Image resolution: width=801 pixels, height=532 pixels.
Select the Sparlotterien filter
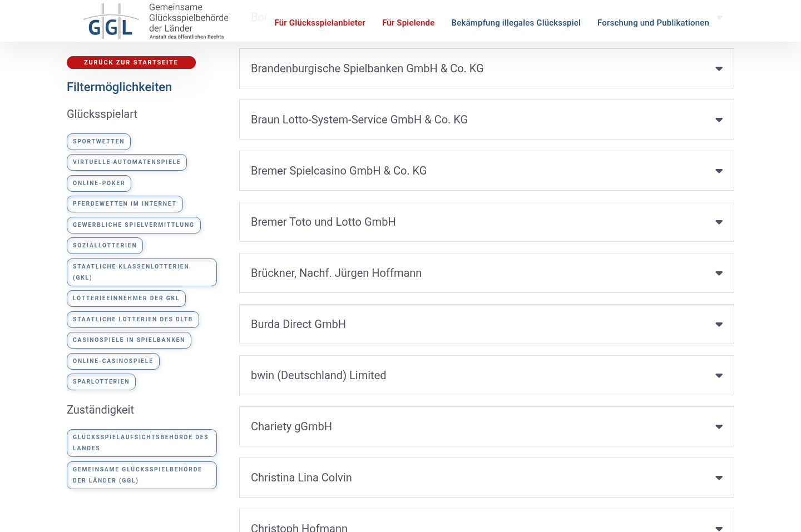[x=101, y=382]
